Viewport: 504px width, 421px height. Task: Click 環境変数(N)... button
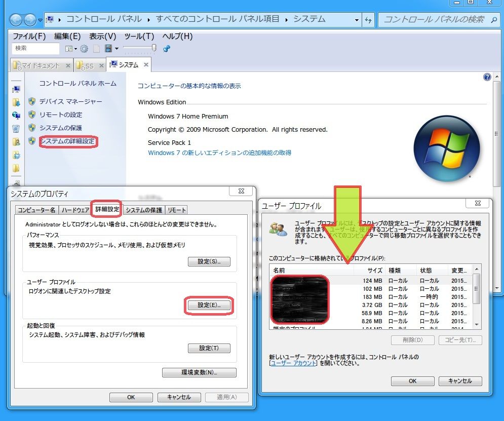[199, 372]
